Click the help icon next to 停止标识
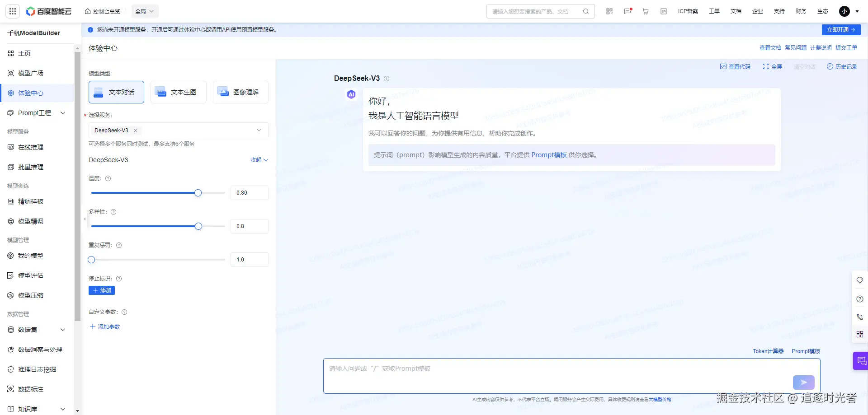868x415 pixels. pyautogui.click(x=119, y=279)
